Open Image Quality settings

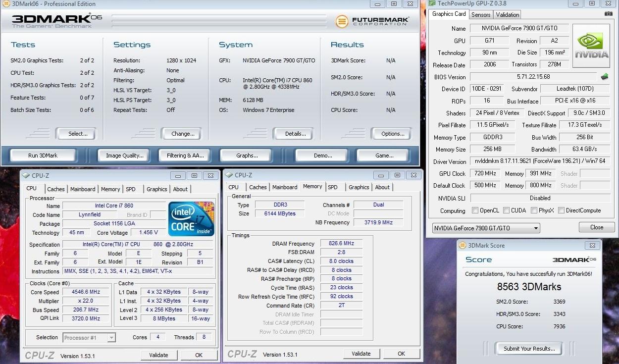pyautogui.click(x=125, y=156)
